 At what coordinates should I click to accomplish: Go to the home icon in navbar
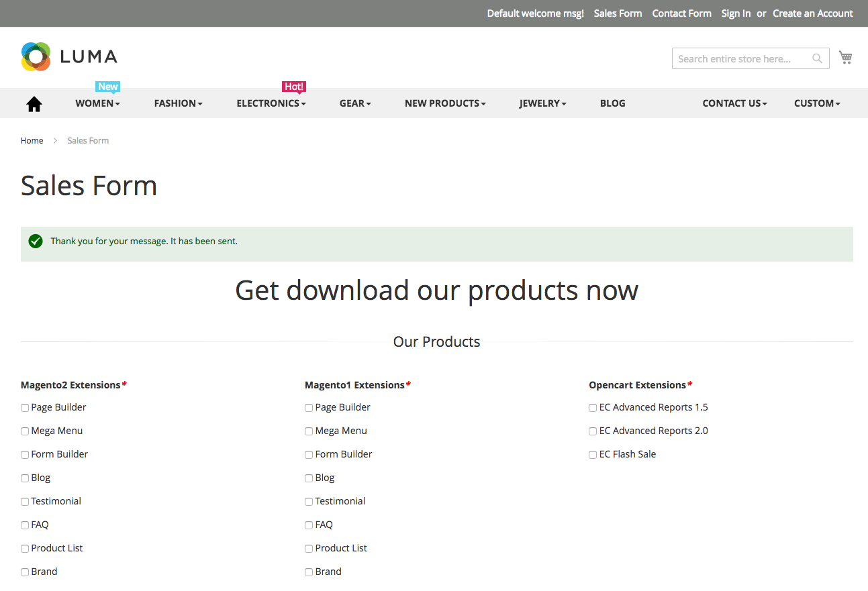[34, 103]
